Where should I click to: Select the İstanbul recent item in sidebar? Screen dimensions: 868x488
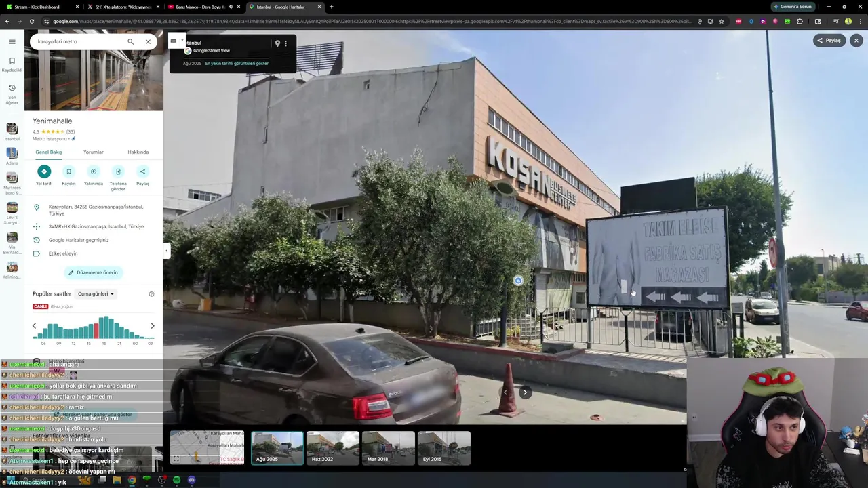tap(12, 131)
